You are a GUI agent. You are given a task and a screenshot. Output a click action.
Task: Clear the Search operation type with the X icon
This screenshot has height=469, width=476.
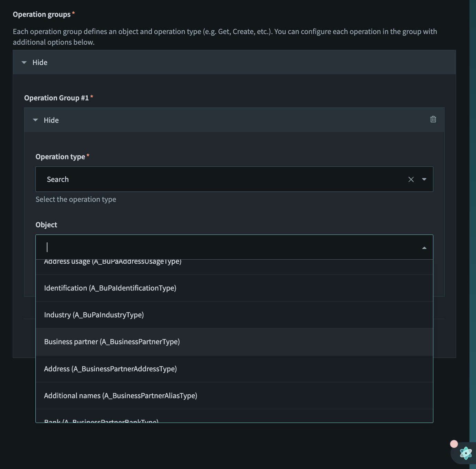tap(411, 179)
